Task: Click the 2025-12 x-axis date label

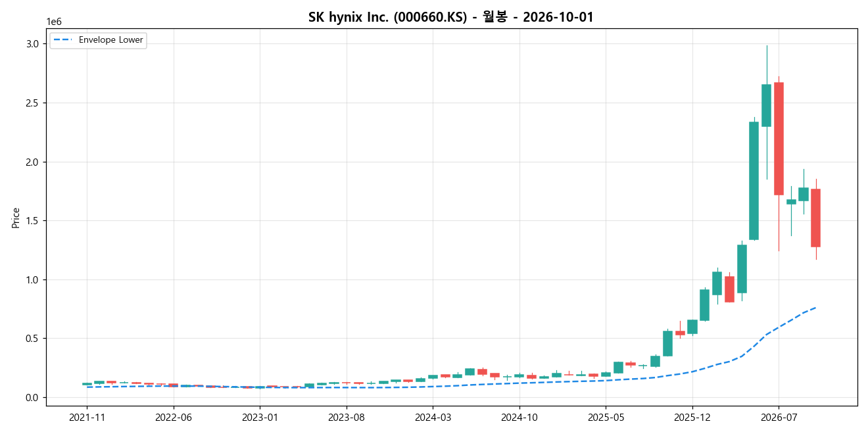Action: coord(692,417)
